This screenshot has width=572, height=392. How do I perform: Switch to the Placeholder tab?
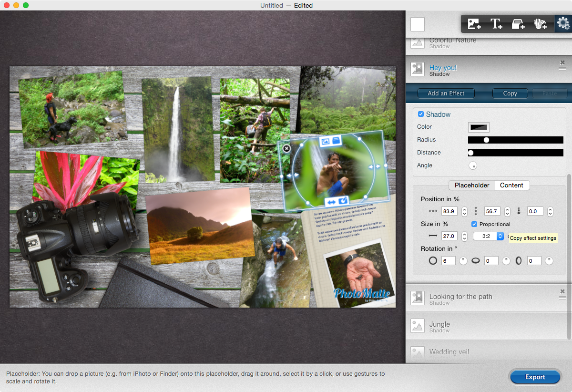[471, 186]
